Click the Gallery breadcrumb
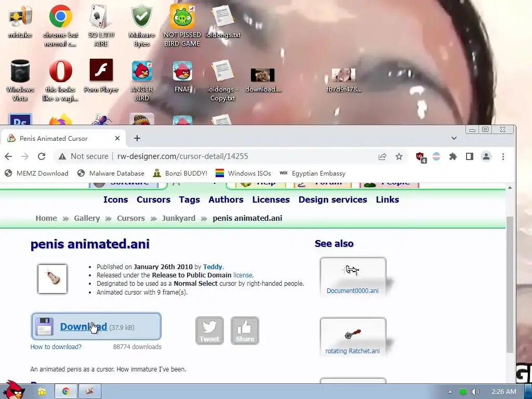The height and width of the screenshot is (399, 532). pos(87,218)
